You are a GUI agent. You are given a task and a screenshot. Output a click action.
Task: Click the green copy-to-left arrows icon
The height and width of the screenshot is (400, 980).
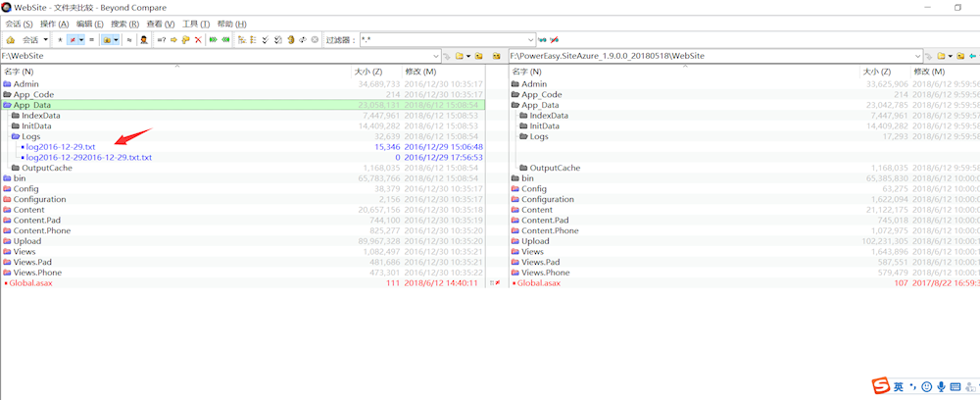[x=225, y=40]
